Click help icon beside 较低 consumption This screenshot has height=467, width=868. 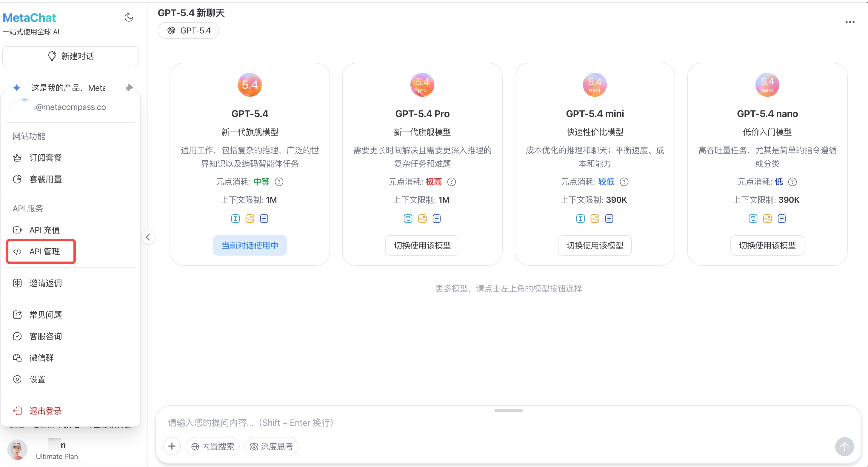[x=624, y=182]
